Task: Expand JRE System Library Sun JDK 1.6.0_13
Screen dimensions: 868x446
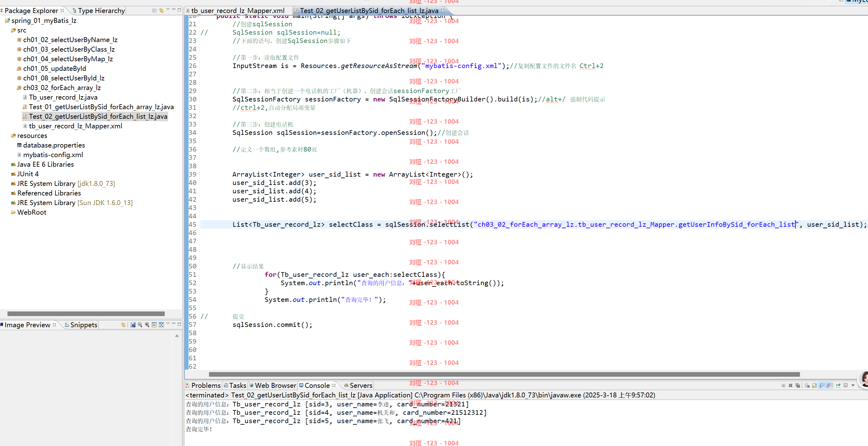Action: tap(72, 203)
